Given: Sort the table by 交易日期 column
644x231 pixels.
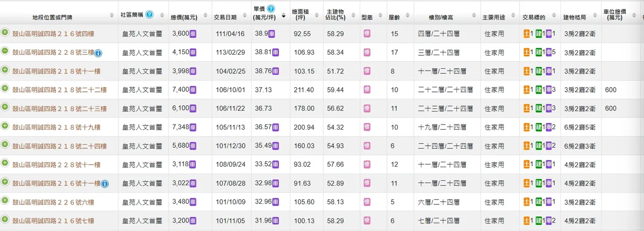Looking at the screenshot, I should 225,16.
